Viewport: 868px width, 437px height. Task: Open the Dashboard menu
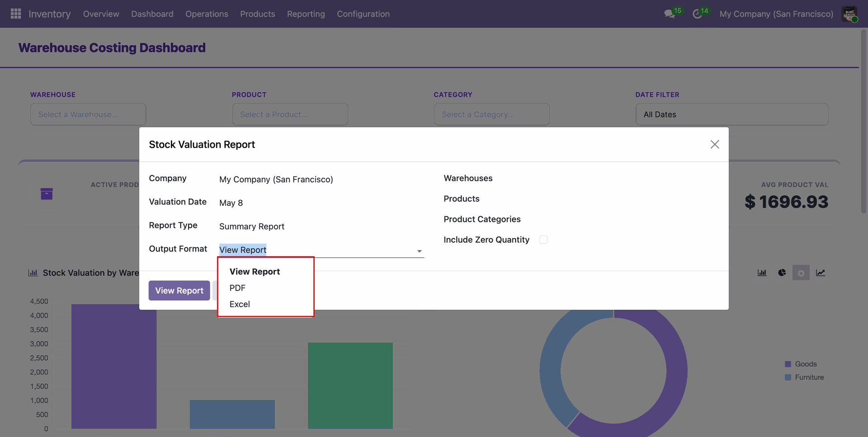(152, 14)
